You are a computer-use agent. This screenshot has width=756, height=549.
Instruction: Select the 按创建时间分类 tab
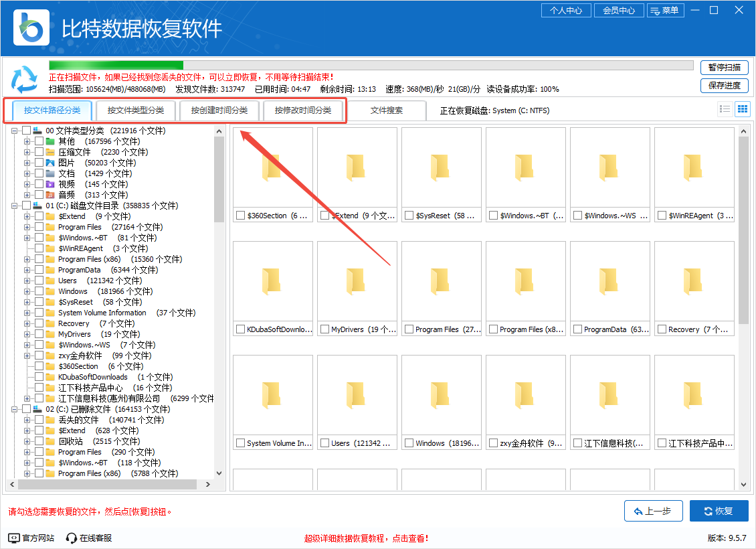(219, 110)
